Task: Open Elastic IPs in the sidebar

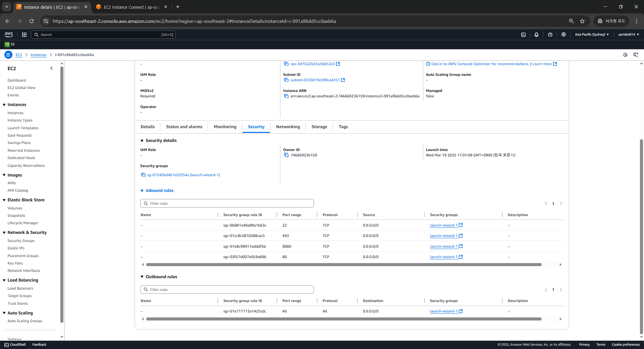Action: 16,248
